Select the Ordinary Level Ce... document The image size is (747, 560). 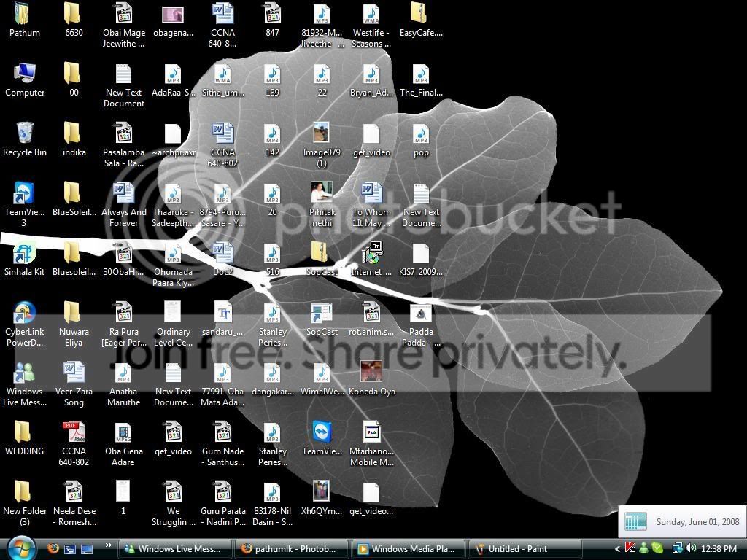click(172, 313)
